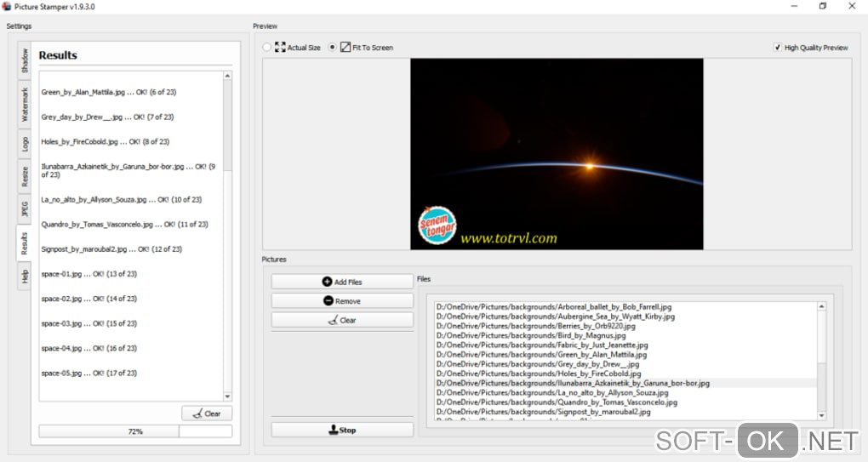
Task: Click the minus icon on Remove
Action: pyautogui.click(x=328, y=301)
